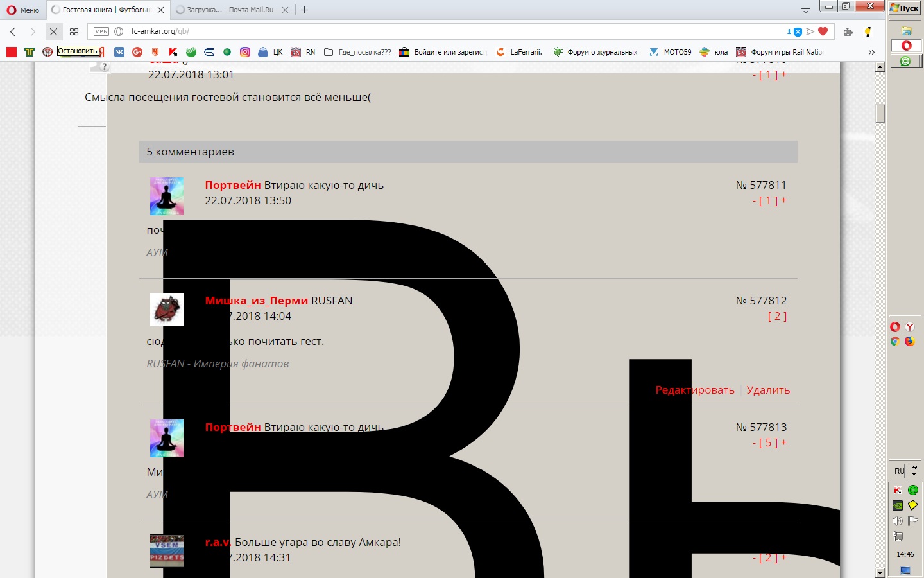This screenshot has height=578, width=924.
Task: Open the Google Plus bookmark
Action: [x=137, y=52]
